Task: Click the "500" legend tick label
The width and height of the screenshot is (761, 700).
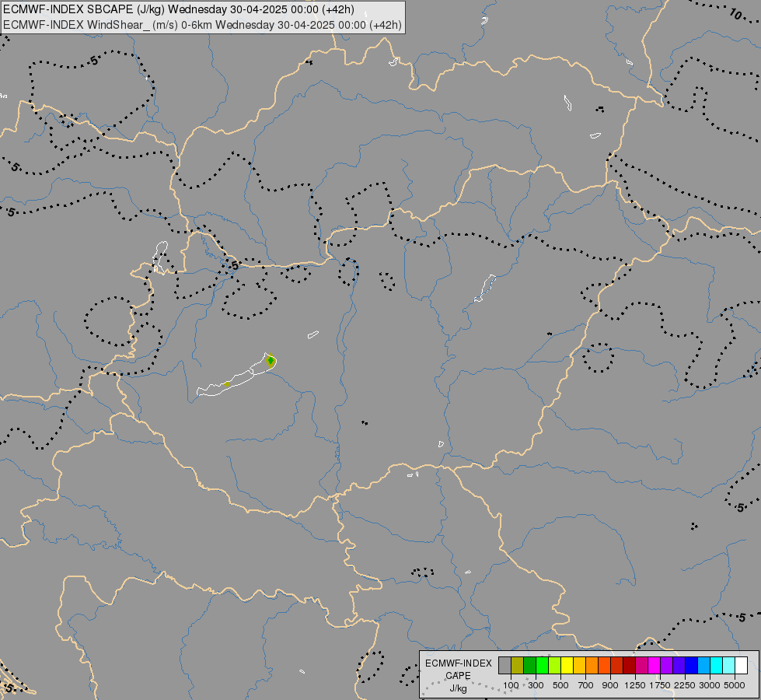Action: tap(560, 685)
